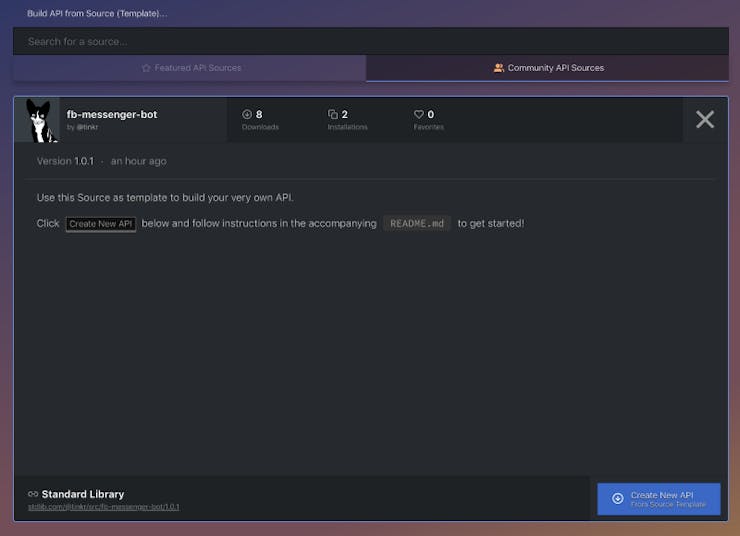Click the star icon on Featured tab

point(146,68)
